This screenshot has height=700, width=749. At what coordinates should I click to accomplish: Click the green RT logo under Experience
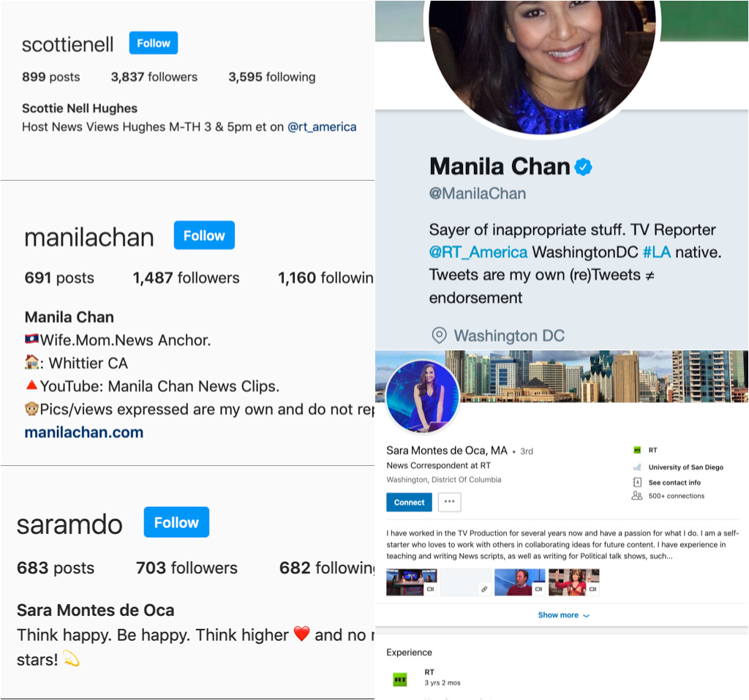pyautogui.click(x=400, y=680)
